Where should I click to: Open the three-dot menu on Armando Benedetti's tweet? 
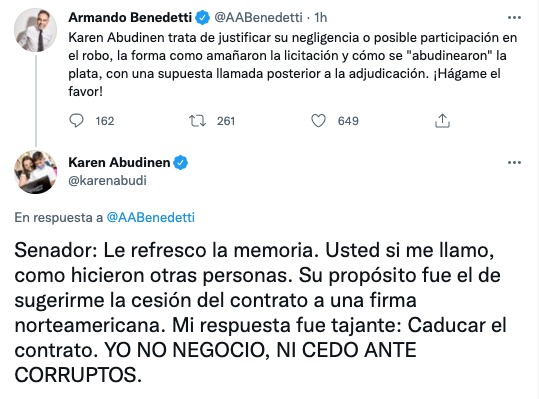514,18
